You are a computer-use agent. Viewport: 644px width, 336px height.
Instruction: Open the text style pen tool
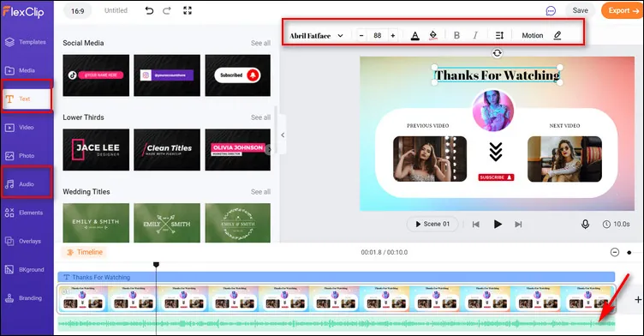click(558, 35)
